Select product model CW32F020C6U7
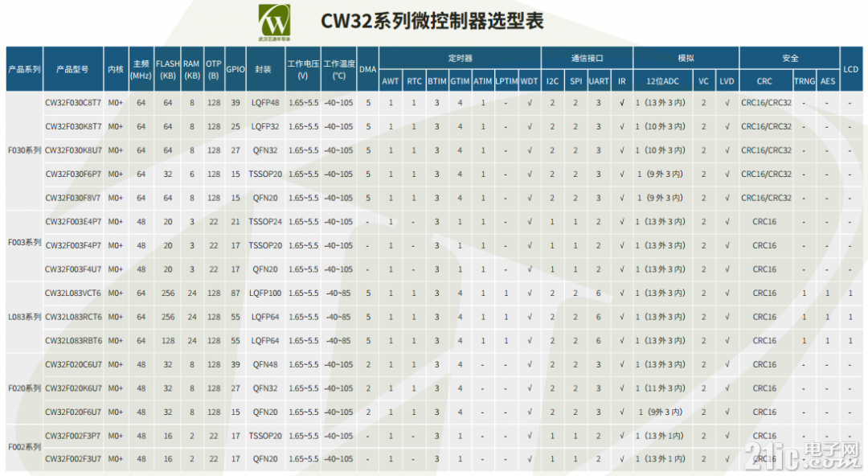 [73, 364]
